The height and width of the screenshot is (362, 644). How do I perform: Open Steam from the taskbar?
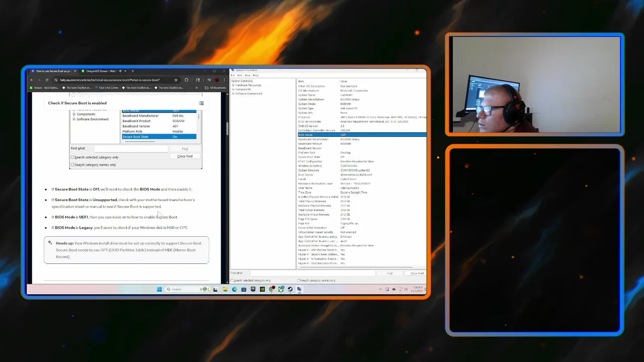point(290,289)
